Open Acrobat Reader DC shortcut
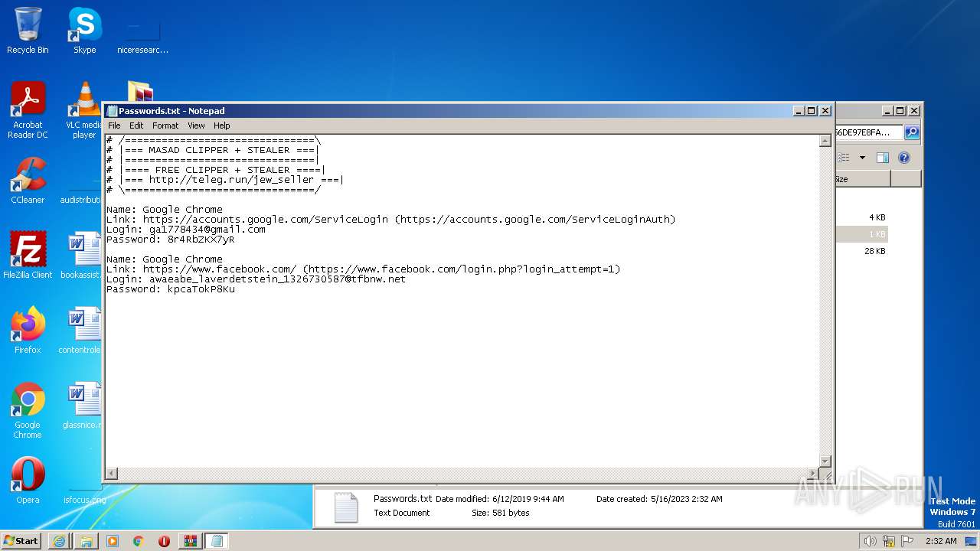This screenshot has width=980, height=551. pyautogui.click(x=28, y=110)
